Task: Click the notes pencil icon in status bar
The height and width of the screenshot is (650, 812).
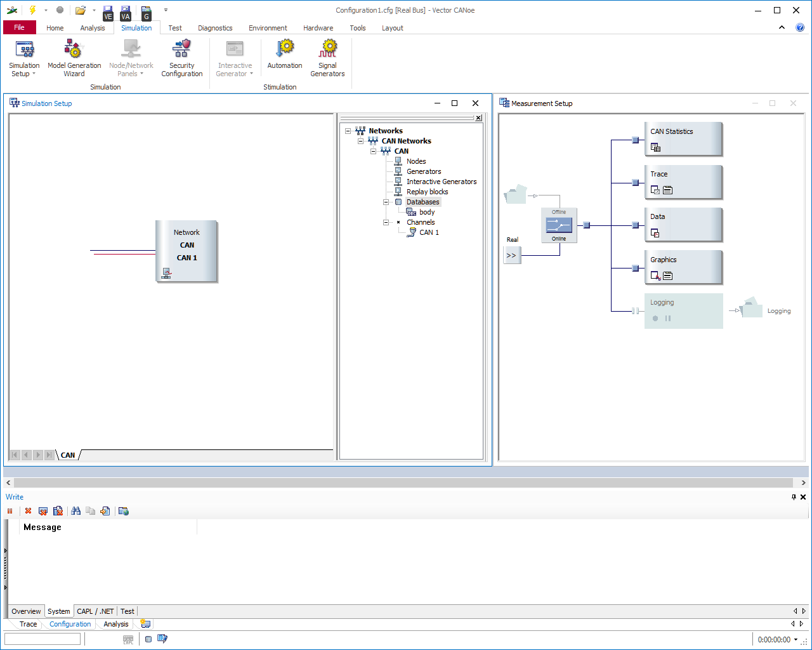Action: click(162, 639)
